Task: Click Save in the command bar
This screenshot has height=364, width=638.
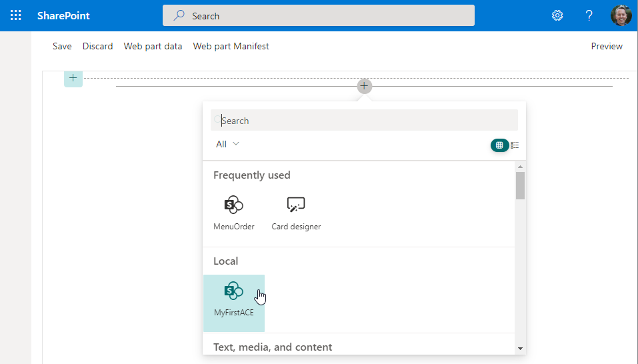Action: tap(62, 46)
